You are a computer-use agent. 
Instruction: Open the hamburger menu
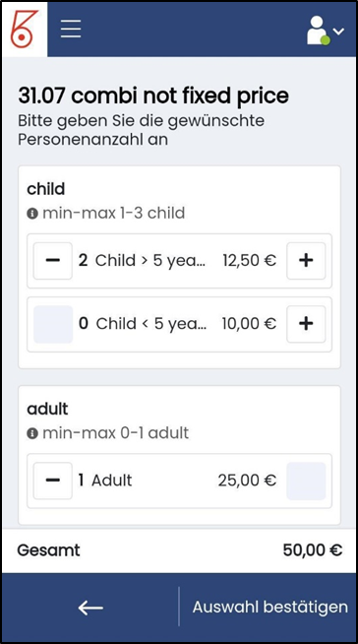[71, 29]
